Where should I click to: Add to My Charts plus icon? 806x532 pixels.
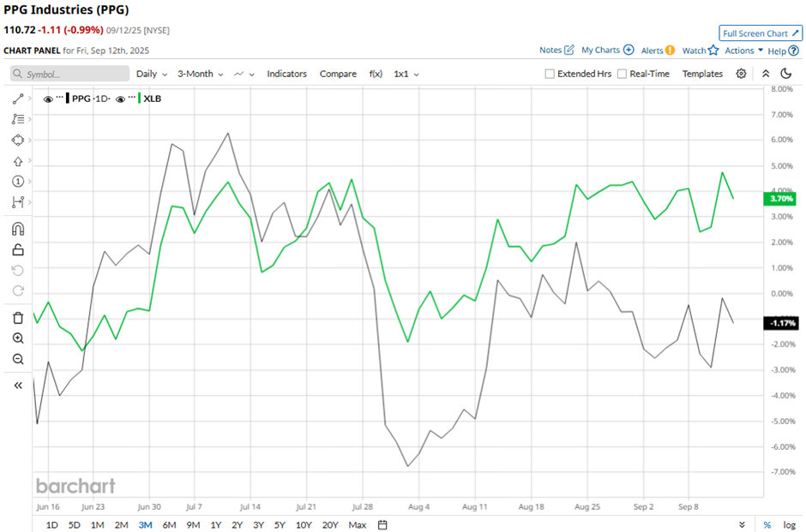click(x=629, y=50)
